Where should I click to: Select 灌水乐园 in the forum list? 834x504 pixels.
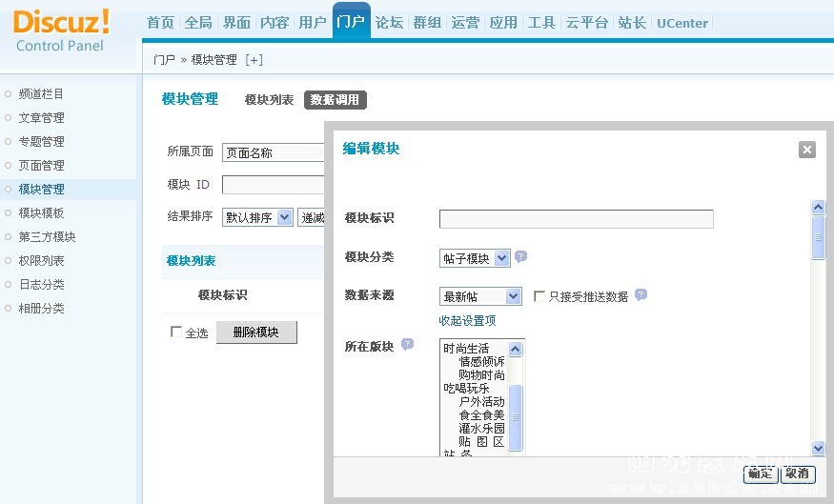(482, 429)
